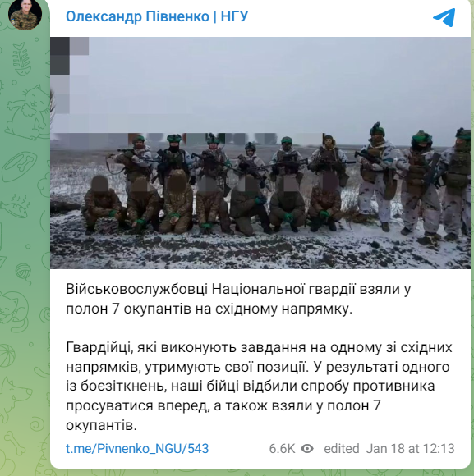Click the steaming fish doodle in background
The width and height of the screenshot is (474, 476).
click(15, 206)
